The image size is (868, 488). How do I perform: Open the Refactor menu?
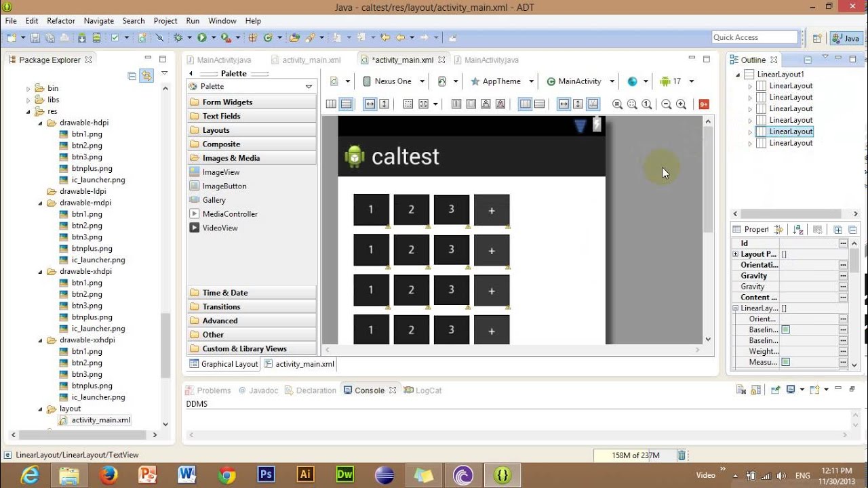click(61, 21)
